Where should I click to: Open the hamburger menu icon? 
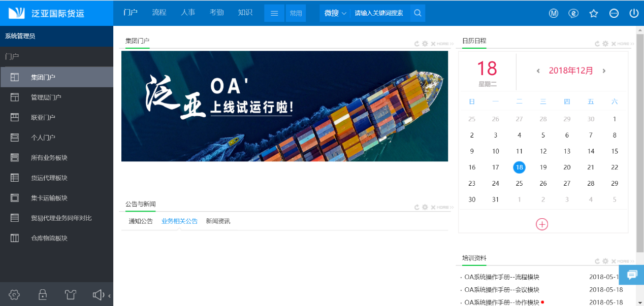click(x=274, y=13)
